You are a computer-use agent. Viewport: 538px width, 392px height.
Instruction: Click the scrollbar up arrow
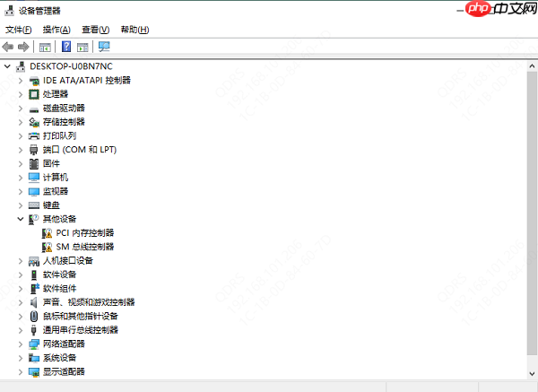532,66
